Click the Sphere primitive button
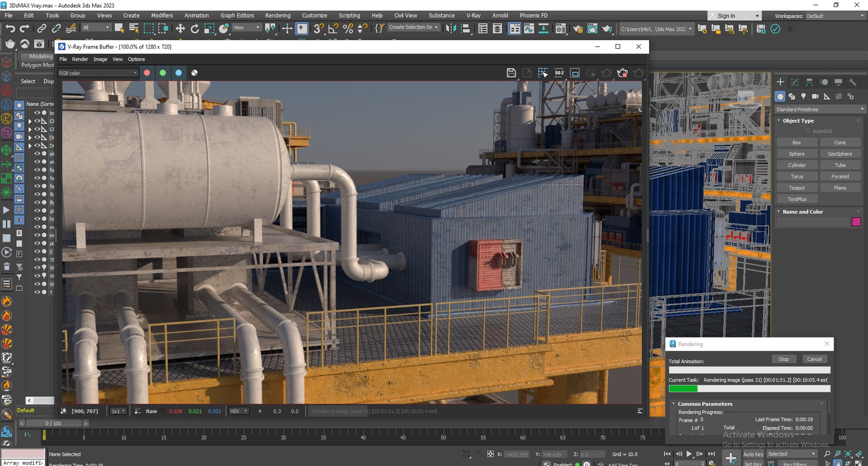 (797, 154)
